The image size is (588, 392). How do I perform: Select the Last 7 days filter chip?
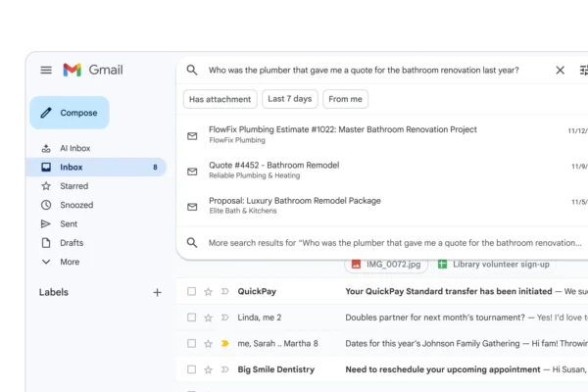[290, 99]
